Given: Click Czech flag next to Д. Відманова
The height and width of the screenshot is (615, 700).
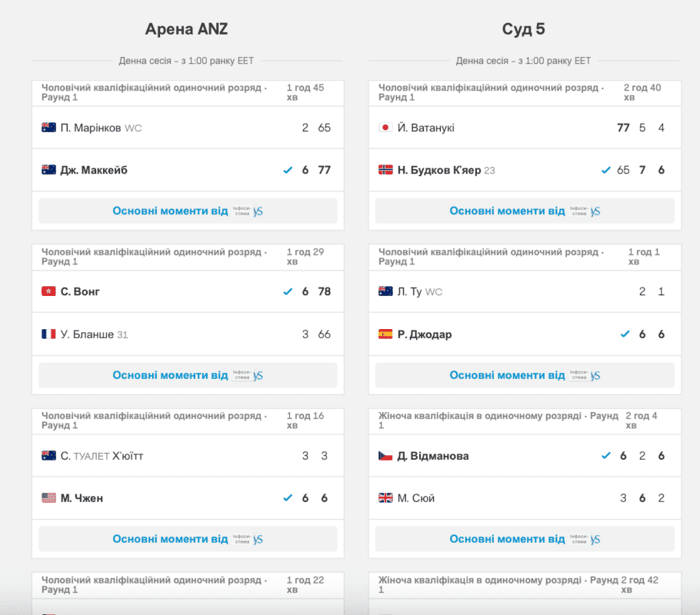Looking at the screenshot, I should (386, 456).
